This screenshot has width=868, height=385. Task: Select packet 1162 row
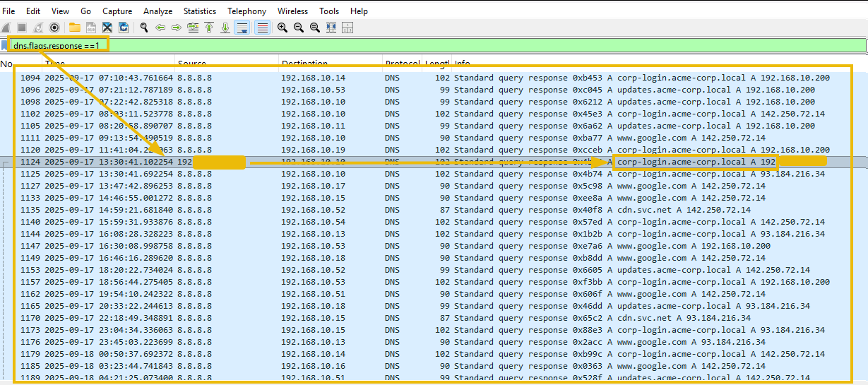pos(434,294)
